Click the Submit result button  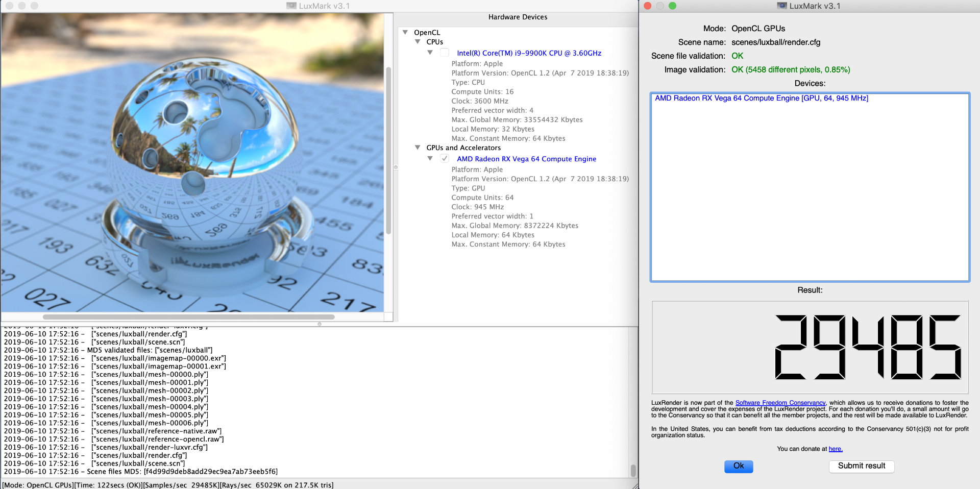point(862,466)
